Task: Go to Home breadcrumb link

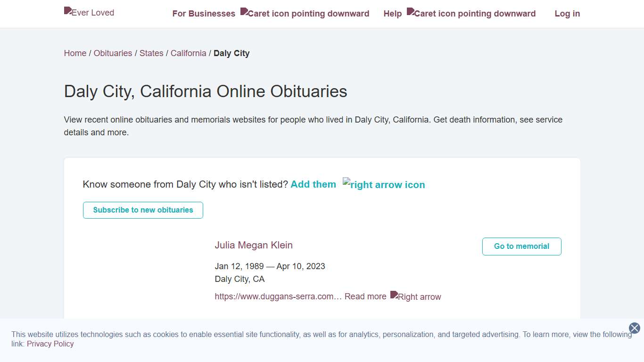Action: (75, 53)
